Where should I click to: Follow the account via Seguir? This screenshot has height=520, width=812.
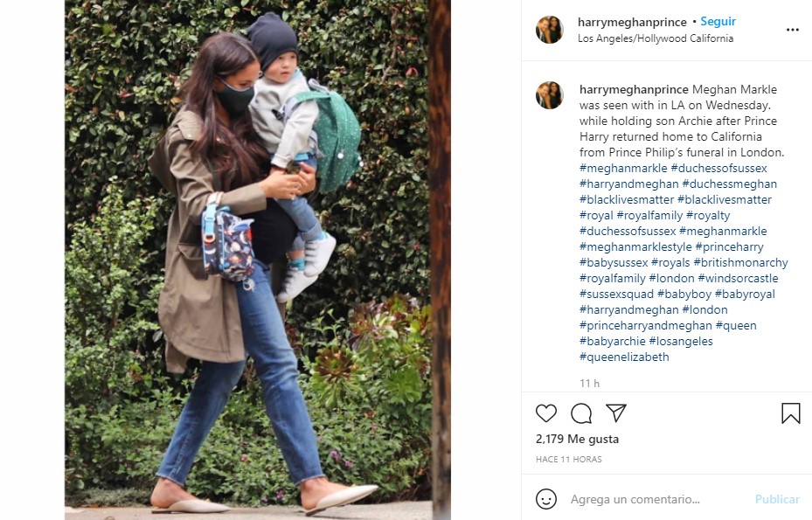(x=718, y=21)
